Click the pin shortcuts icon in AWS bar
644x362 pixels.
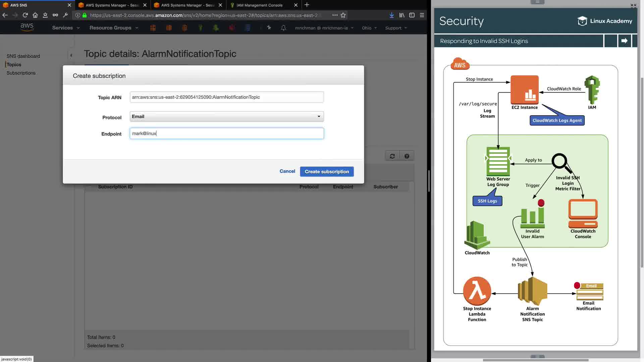(269, 28)
